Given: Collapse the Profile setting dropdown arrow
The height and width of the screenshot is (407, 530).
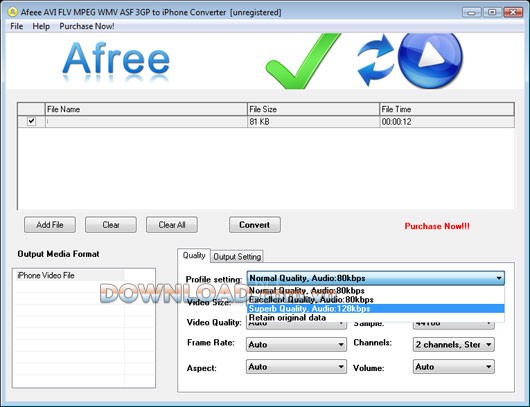Looking at the screenshot, I should coord(499,278).
